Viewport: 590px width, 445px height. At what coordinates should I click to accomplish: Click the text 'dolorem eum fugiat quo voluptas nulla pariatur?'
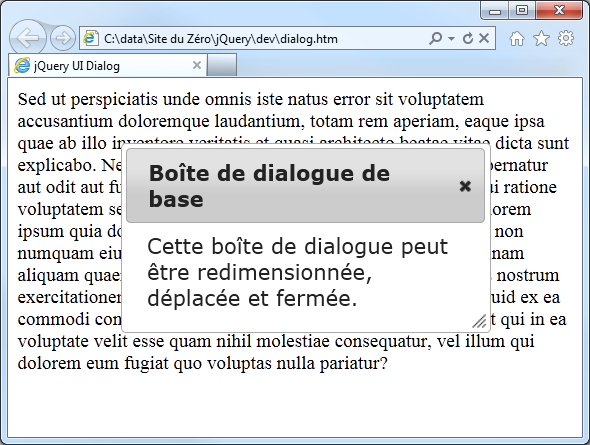(x=202, y=363)
